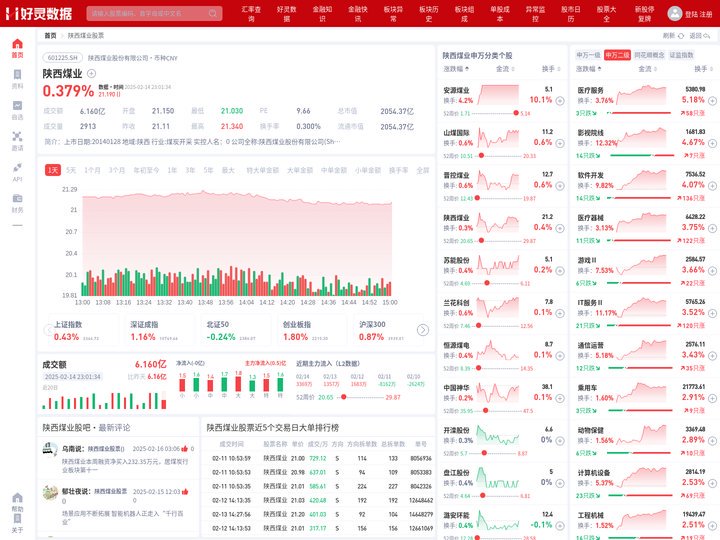The image size is (720, 540).
Task: Open the 自选 watchlist sidebar icon
Action: pos(17,106)
